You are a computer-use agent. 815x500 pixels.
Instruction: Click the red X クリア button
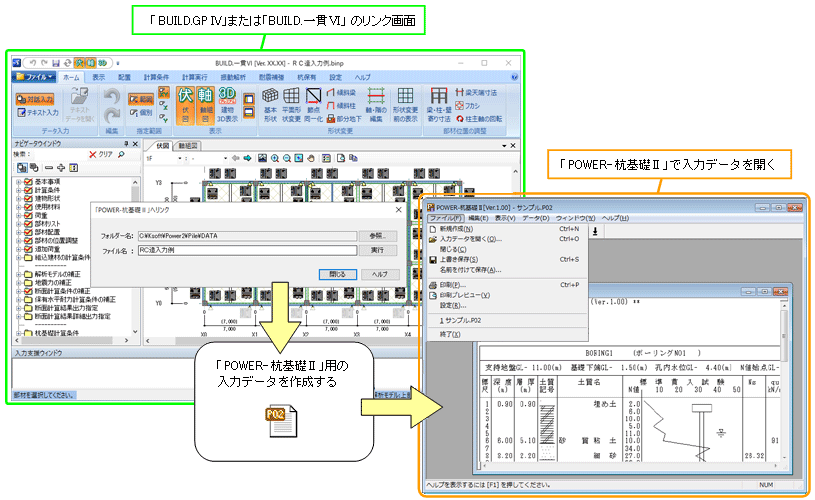(x=101, y=154)
